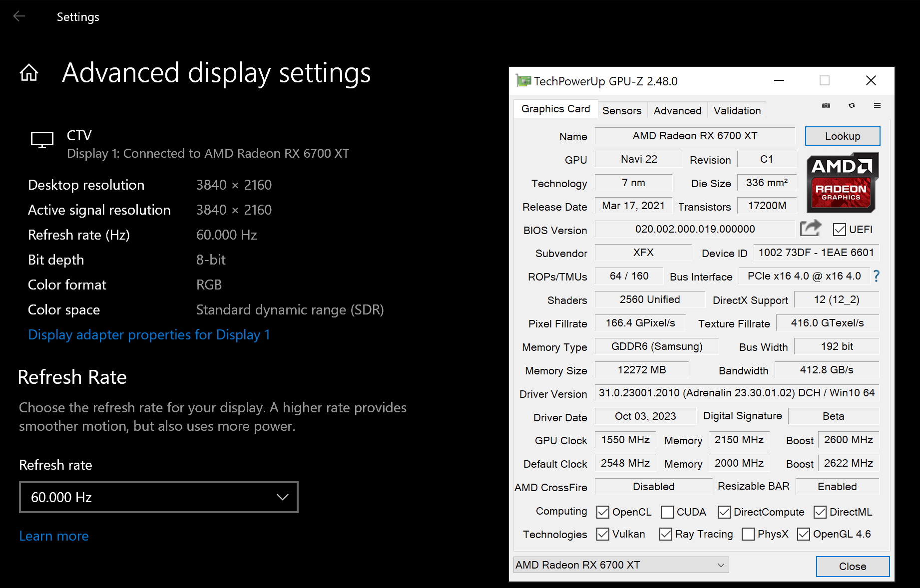This screenshot has width=920, height=588.
Task: Toggle the PhysX checkbox
Action: coord(748,534)
